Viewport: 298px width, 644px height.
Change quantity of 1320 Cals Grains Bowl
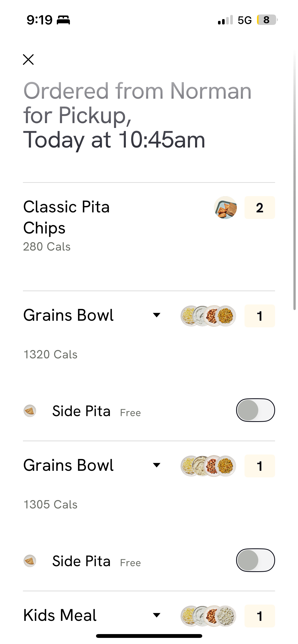(260, 316)
